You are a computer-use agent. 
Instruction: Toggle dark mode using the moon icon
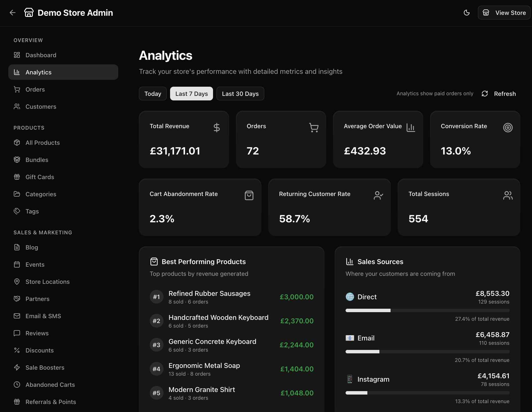point(466,13)
